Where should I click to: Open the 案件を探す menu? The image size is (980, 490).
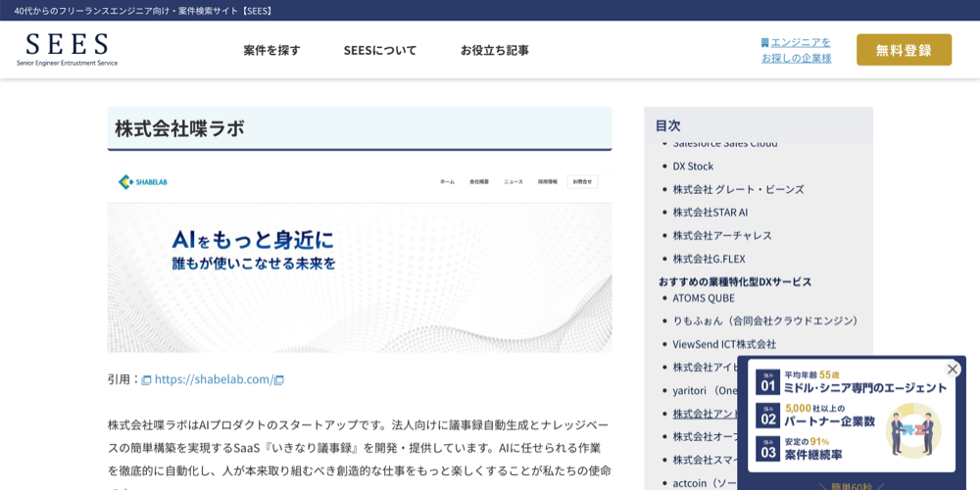coord(271,51)
